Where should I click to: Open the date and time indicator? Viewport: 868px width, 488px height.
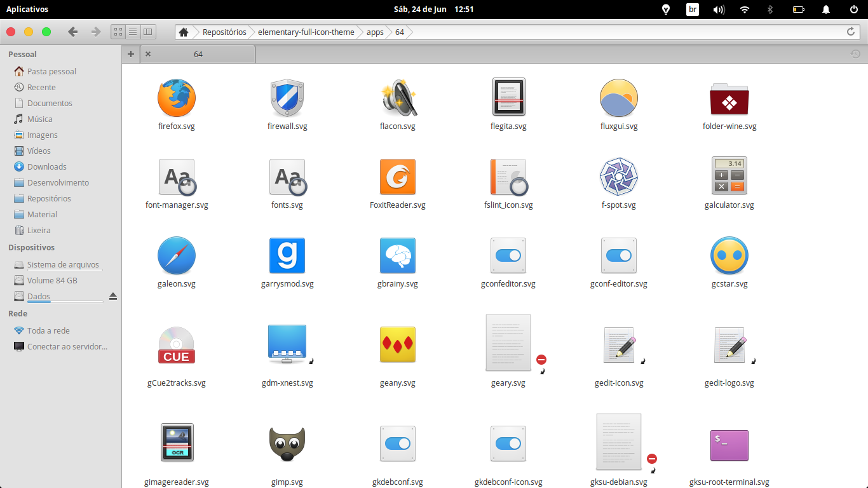(x=434, y=10)
